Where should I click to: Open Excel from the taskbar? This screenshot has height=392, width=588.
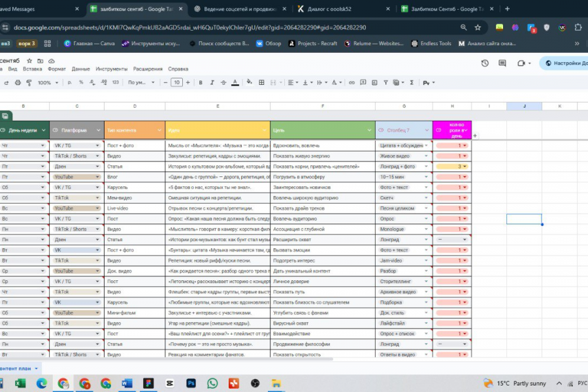pos(20,383)
